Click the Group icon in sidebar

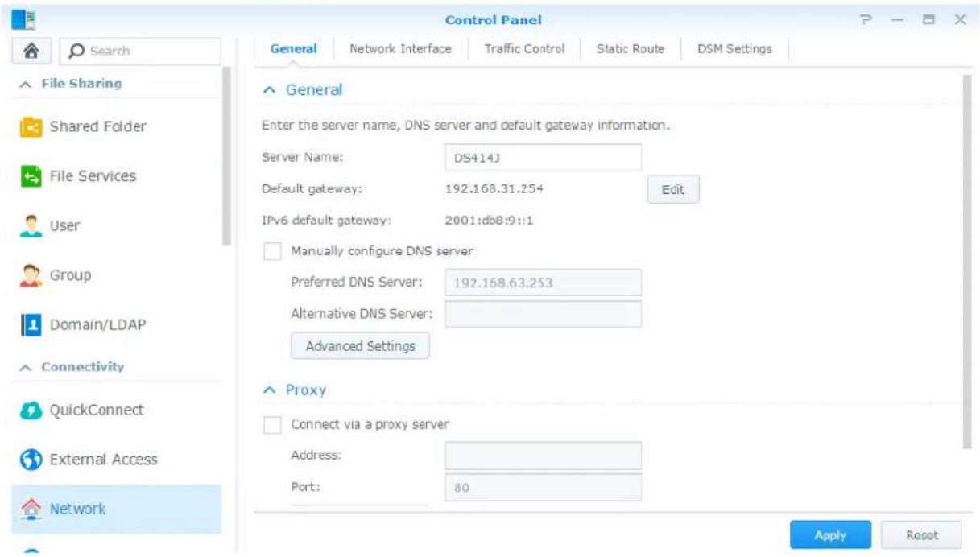[x=31, y=275]
